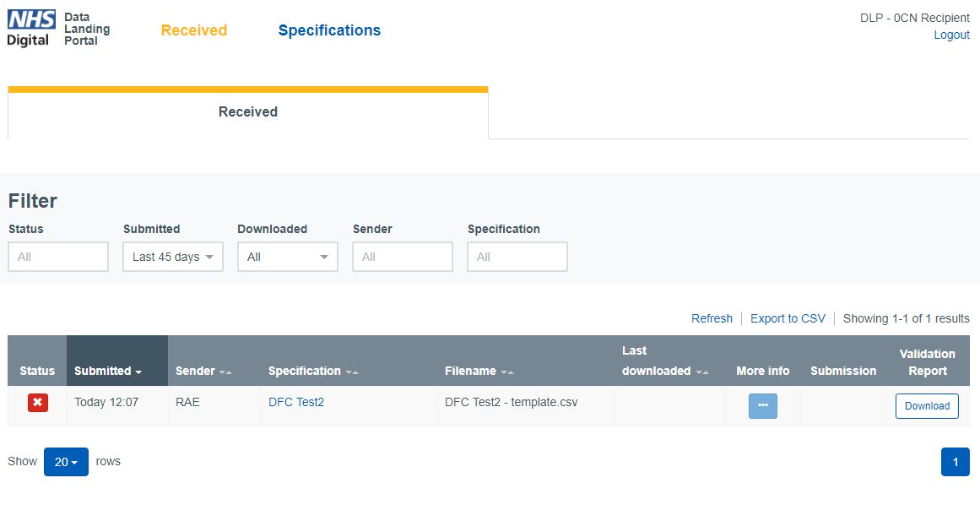
Task: Select the Received tab
Action: pyautogui.click(x=248, y=112)
